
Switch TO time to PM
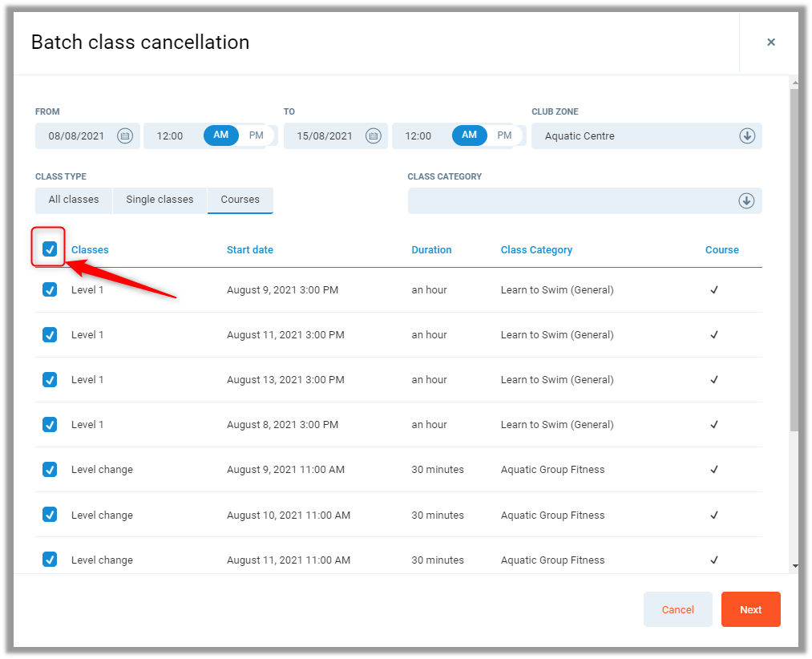tap(504, 135)
